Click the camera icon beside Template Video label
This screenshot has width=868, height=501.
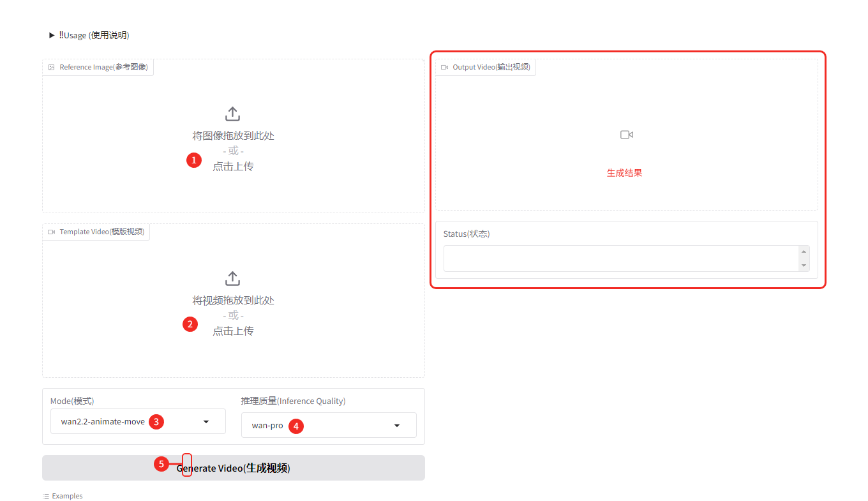click(52, 232)
